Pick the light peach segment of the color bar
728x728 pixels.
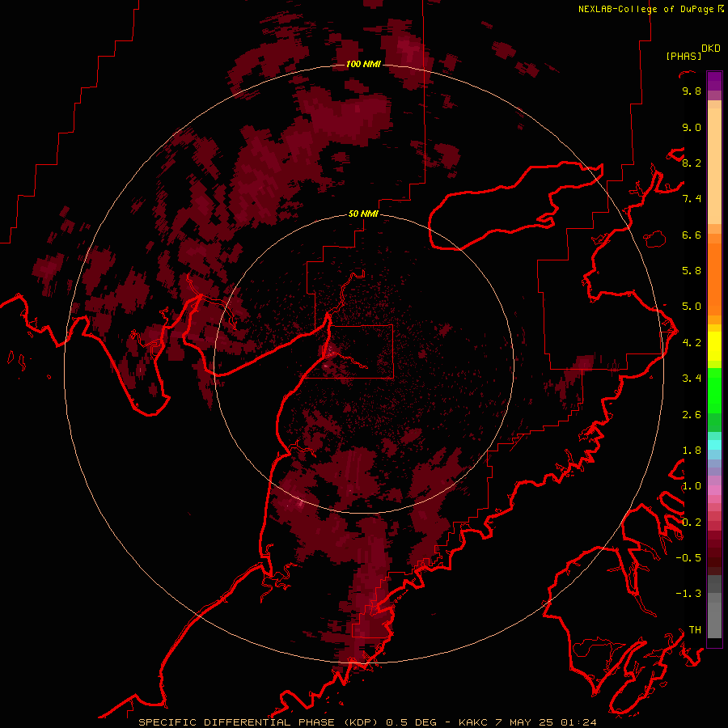(x=714, y=166)
